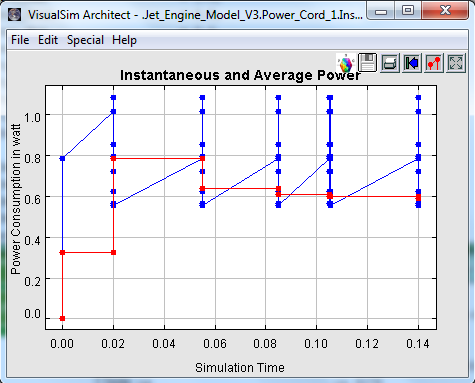The width and height of the screenshot is (475, 383).
Task: Click the topmost blue marker at time 0.14
Action: (418, 98)
